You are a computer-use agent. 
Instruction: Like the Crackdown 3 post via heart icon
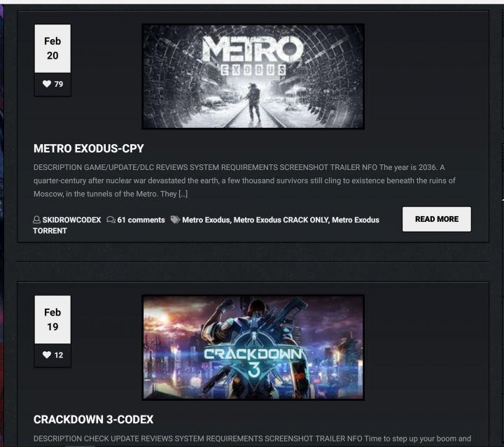47,355
